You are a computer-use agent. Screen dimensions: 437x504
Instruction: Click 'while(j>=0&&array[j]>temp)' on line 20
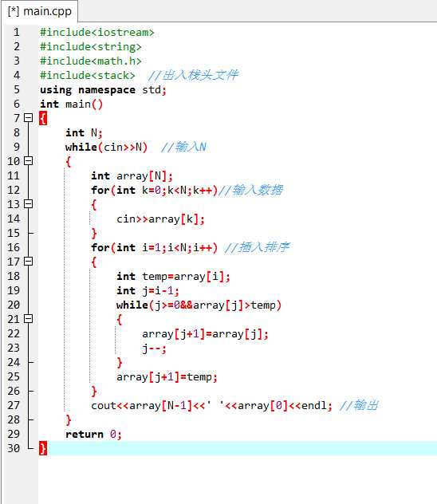coord(199,305)
